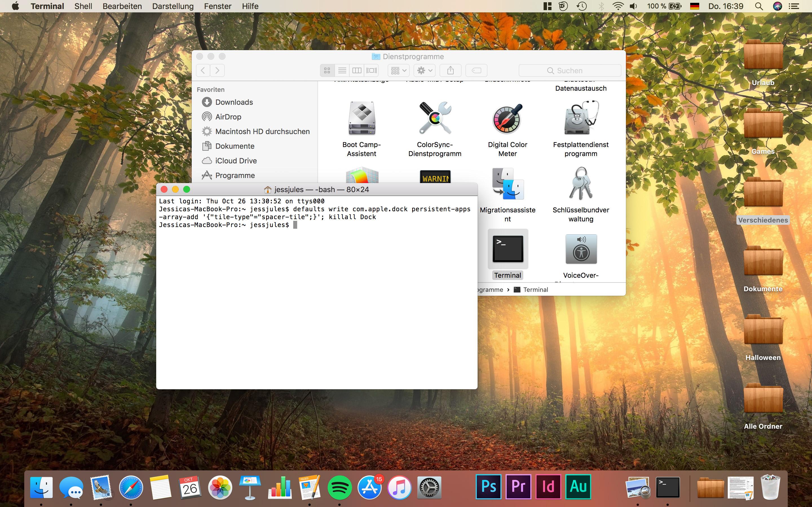The height and width of the screenshot is (507, 812).
Task: Open the Schlüsselbundverwaltung keychain icon
Action: (x=581, y=184)
